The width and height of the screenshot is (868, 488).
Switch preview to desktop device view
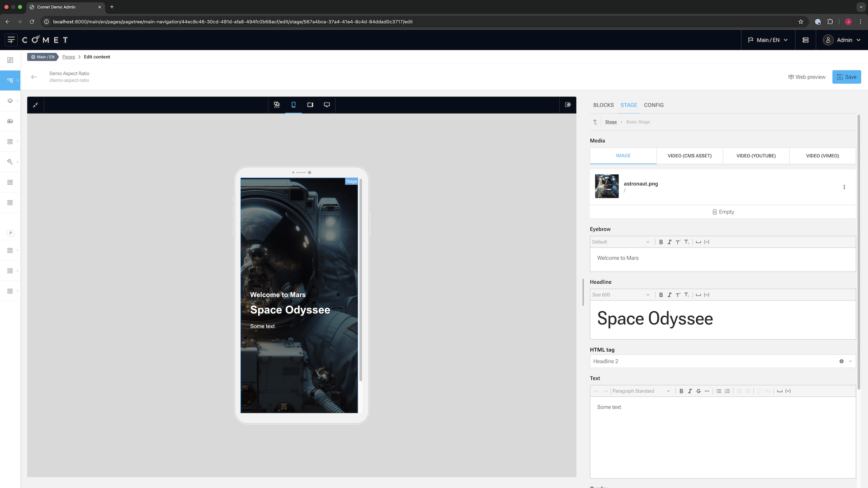327,105
